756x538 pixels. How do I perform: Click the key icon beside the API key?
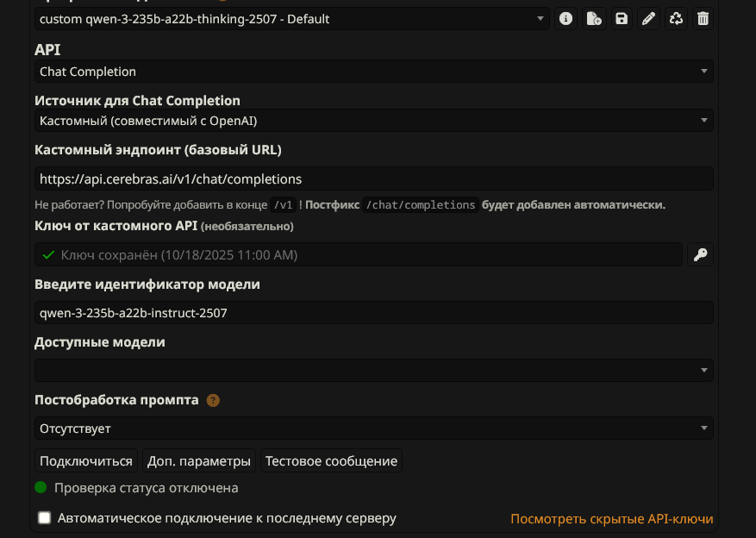point(700,254)
